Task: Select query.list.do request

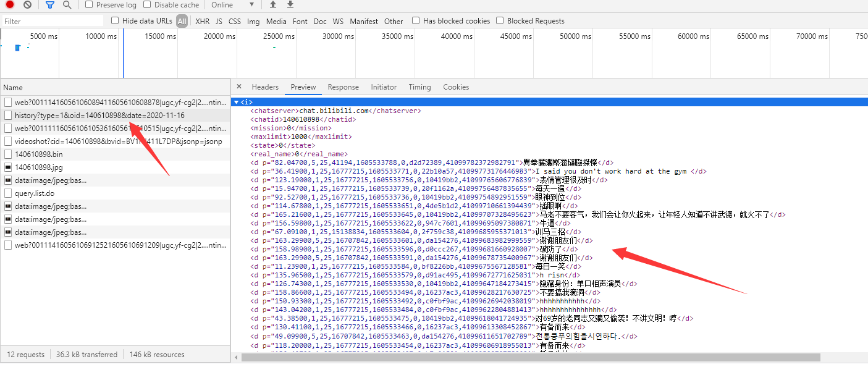Action: [x=115, y=193]
